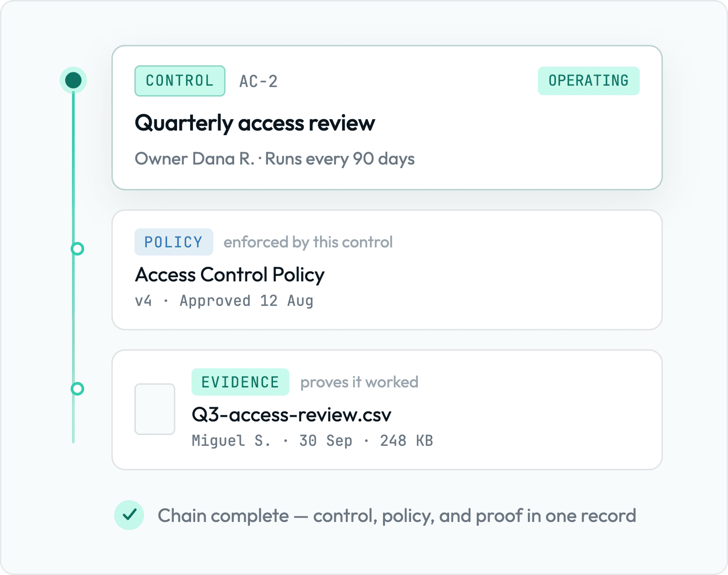Click the POLICY tag badge
The height and width of the screenshot is (575, 728).
[174, 242]
